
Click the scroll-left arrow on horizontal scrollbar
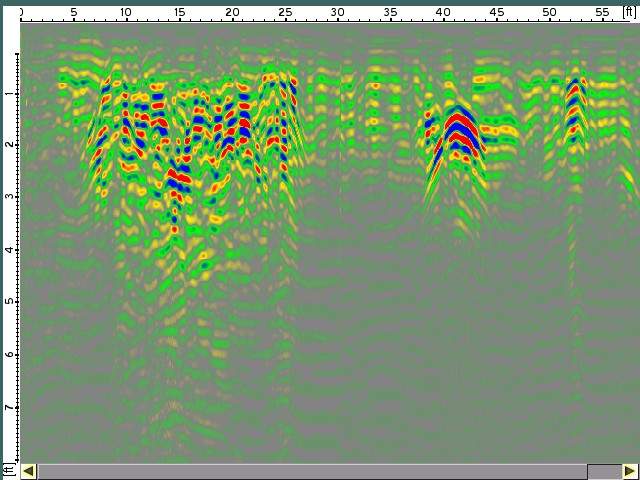point(29,471)
